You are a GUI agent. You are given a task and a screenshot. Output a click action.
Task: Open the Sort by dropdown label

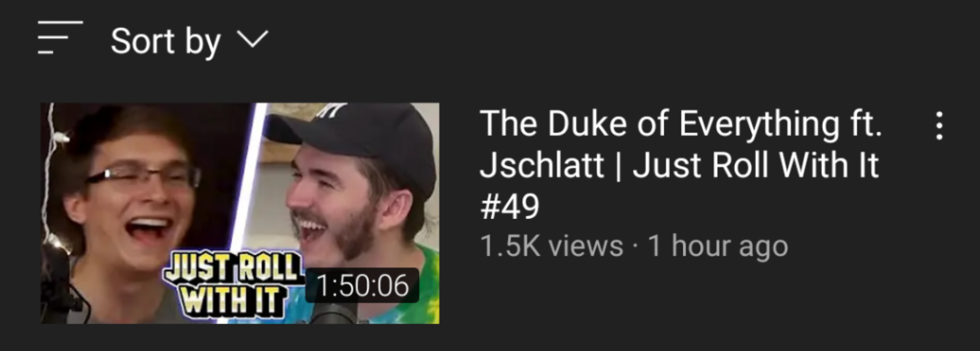coord(166,41)
